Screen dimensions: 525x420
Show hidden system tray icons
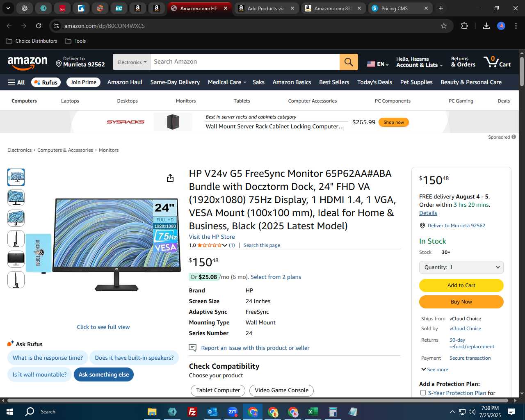point(452,412)
